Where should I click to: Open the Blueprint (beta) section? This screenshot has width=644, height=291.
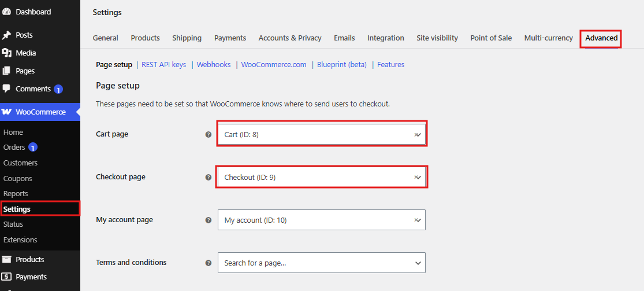342,65
